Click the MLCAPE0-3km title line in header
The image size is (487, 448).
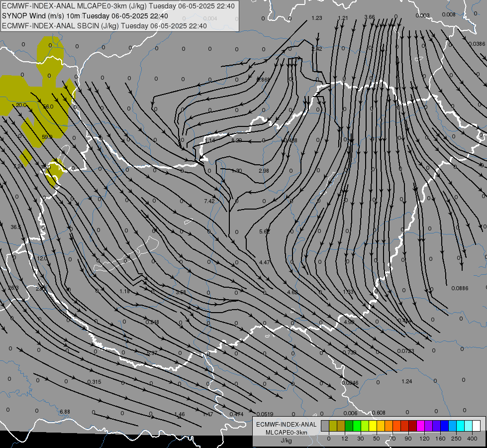pos(119,6)
